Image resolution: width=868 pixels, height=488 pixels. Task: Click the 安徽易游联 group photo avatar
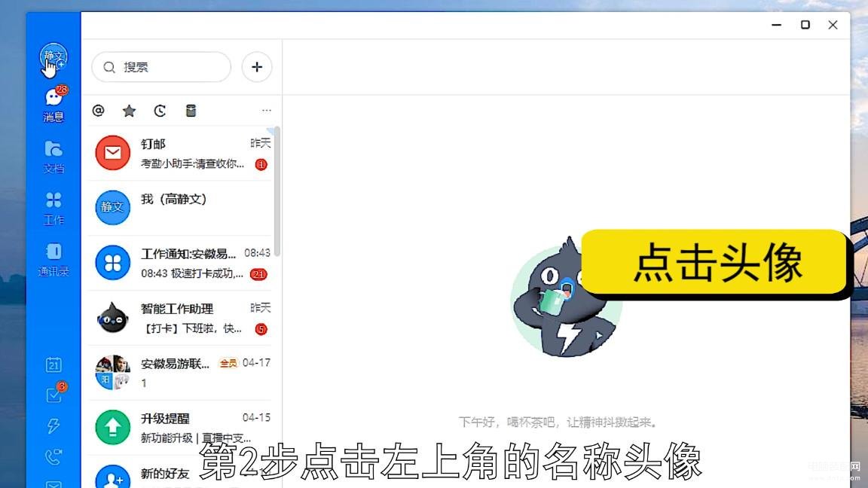tap(112, 372)
